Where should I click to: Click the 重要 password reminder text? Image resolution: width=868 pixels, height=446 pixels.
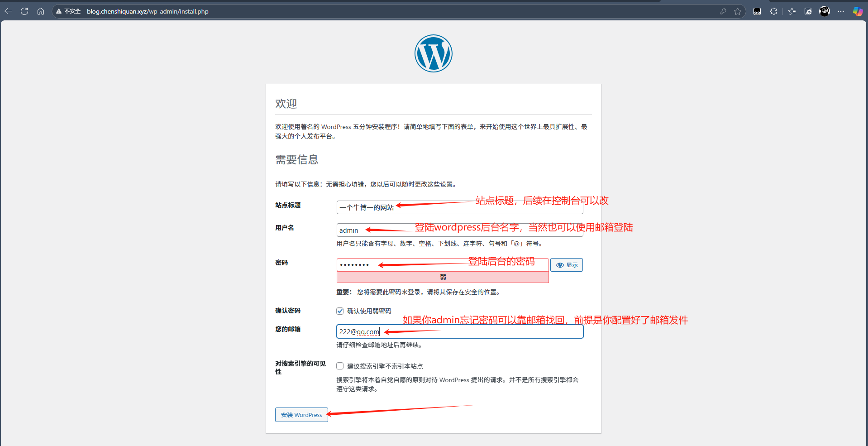(419, 292)
